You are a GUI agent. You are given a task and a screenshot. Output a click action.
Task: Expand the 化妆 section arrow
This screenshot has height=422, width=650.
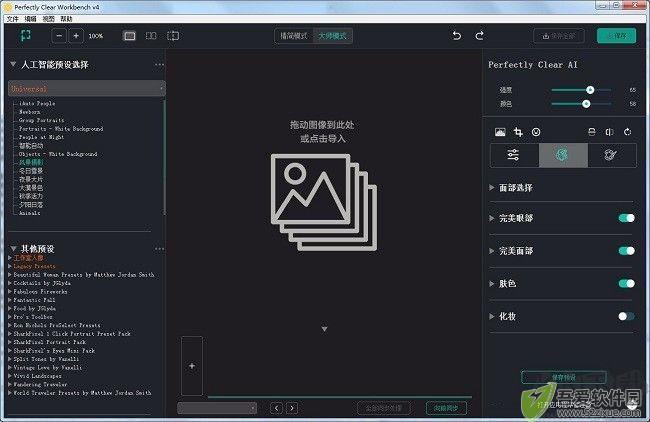pos(492,316)
